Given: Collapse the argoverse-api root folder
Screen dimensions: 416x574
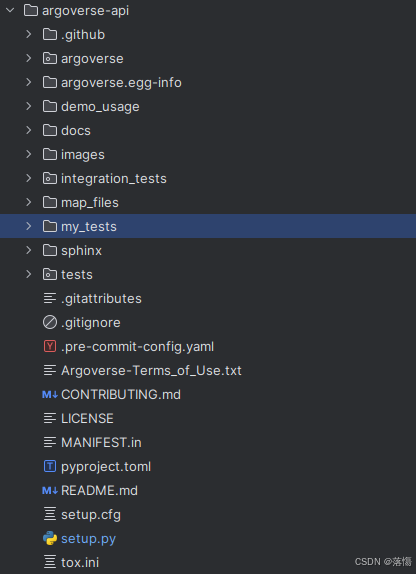Looking at the screenshot, I should click(10, 11).
